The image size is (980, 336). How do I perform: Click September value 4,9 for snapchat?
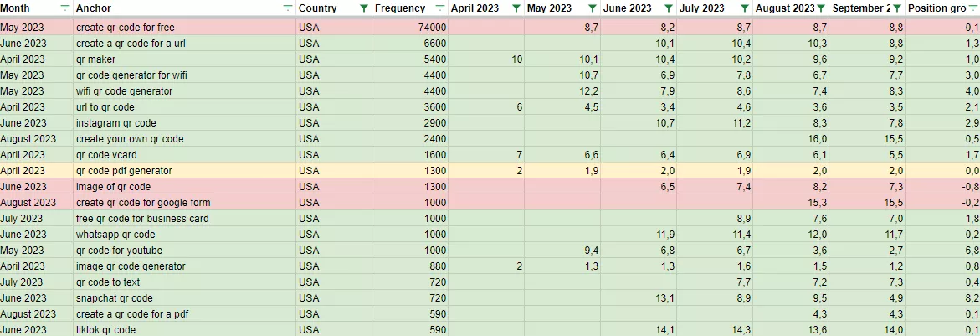868,297
